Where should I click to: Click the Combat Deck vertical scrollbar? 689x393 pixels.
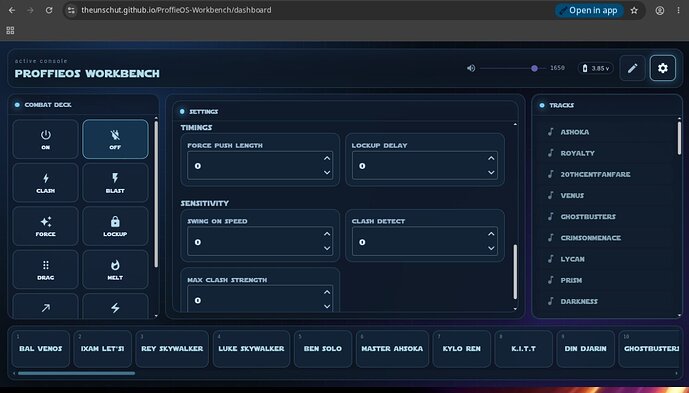(156, 194)
